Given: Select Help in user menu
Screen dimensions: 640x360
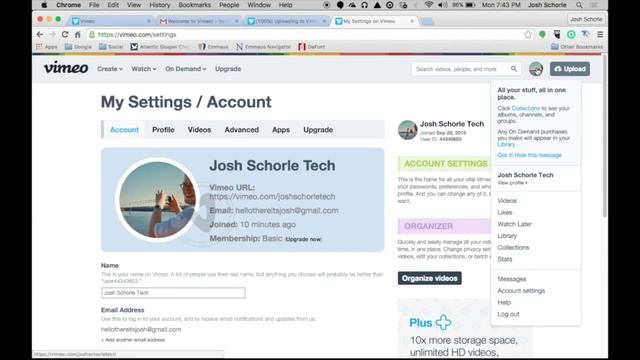Looking at the screenshot, I should [504, 303].
